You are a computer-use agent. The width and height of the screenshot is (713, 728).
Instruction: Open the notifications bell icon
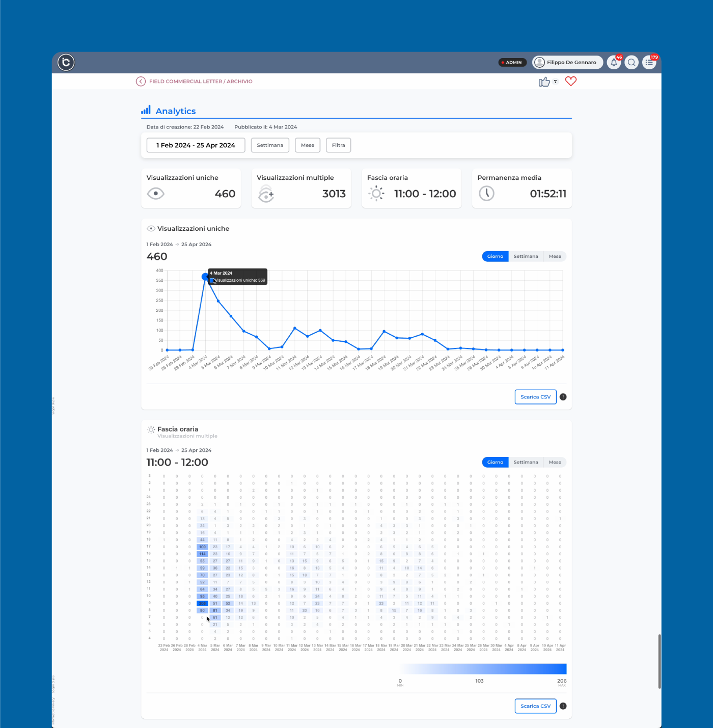click(614, 63)
